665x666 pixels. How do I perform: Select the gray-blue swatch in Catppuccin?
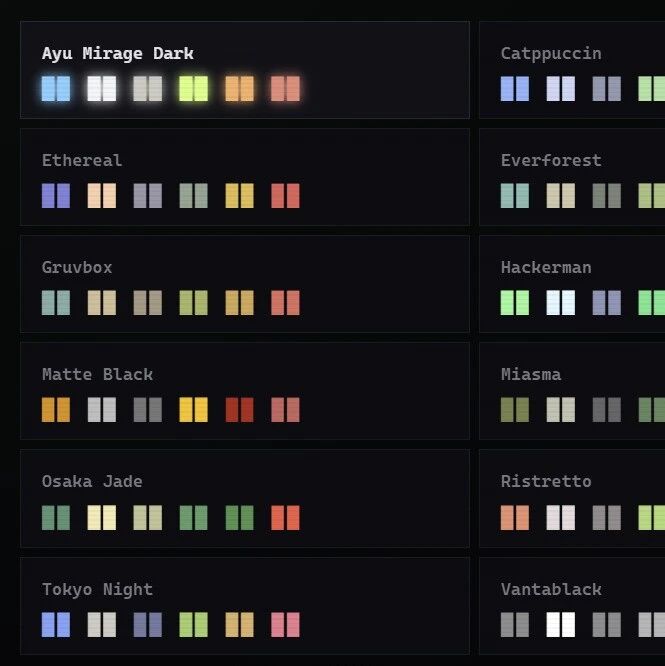[x=607, y=89]
